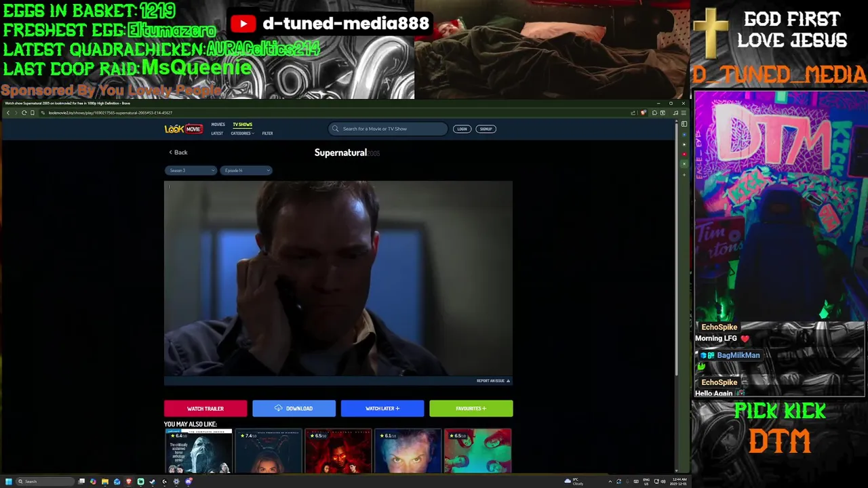
Task: Click the search magnifier icon
Action: pos(335,129)
